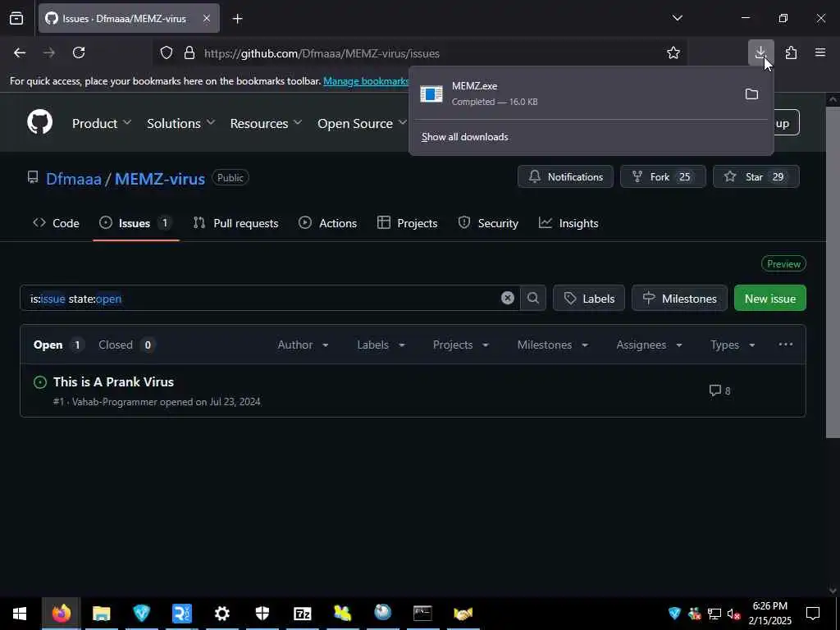Open the Author filter dropdown

pos(303,345)
